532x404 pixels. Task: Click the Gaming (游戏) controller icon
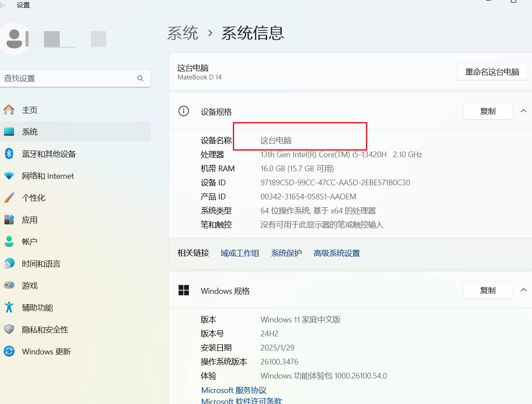9,285
